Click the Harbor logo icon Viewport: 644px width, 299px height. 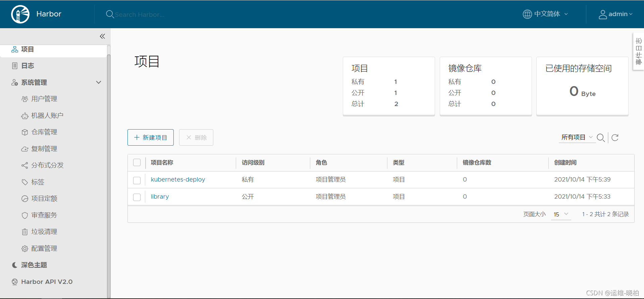[20, 14]
